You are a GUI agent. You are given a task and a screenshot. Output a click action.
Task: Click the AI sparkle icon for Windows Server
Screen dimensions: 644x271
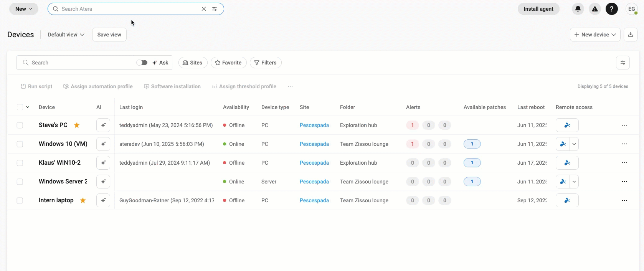(103, 182)
